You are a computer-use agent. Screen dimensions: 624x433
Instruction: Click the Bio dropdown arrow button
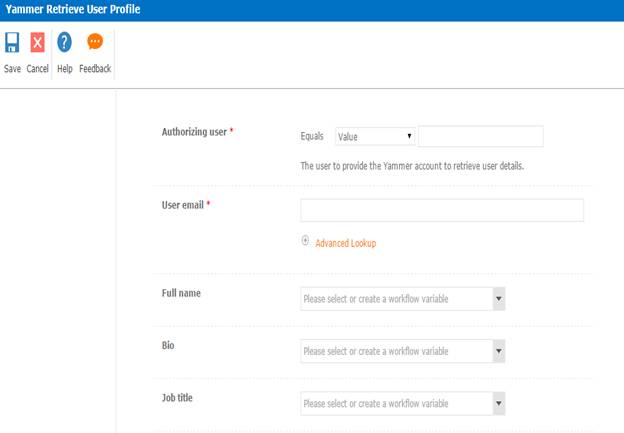tap(498, 351)
